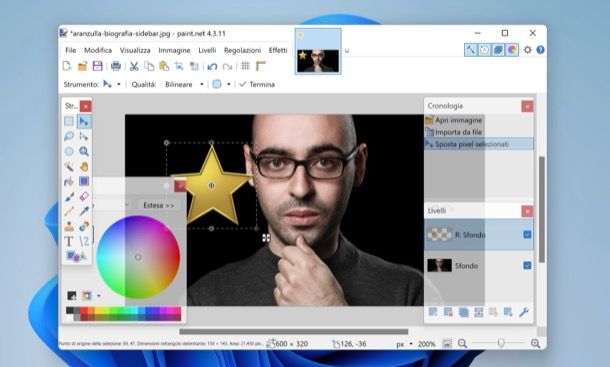Click the New document toolbar icon
Viewport: 610px width, 367px height.
click(67, 66)
